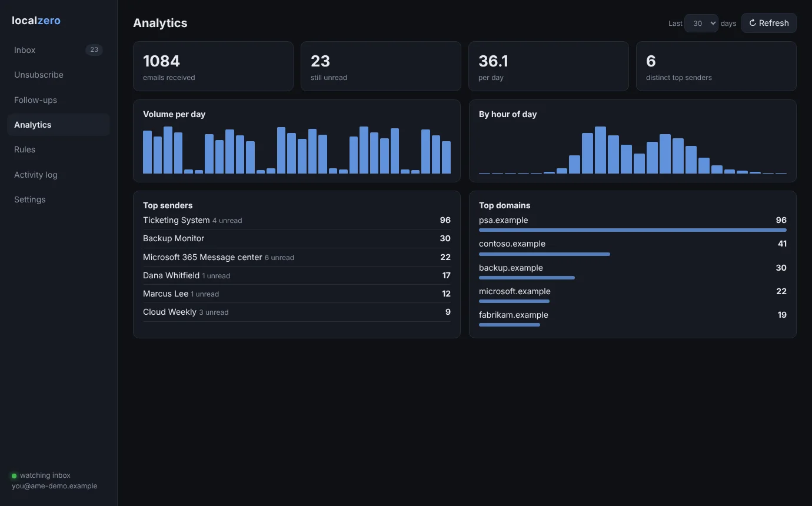Click Microsoft 365 Message center sender
This screenshot has width=812, height=506.
(297, 257)
